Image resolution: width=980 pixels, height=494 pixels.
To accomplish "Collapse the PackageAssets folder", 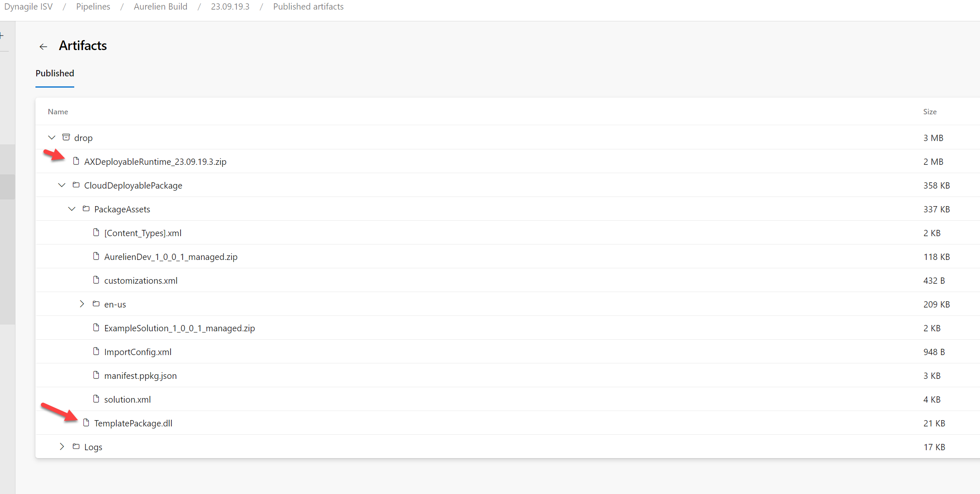I will pos(72,209).
